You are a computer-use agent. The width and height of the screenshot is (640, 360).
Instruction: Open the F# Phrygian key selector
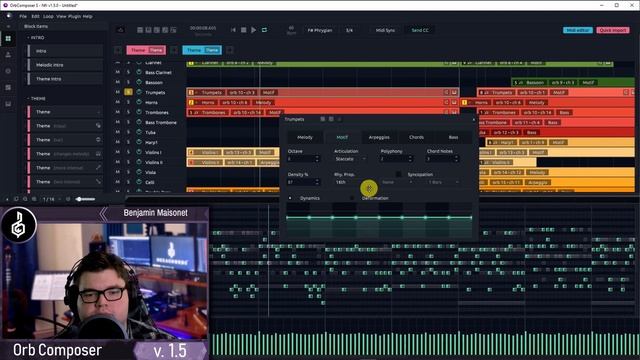(x=320, y=30)
